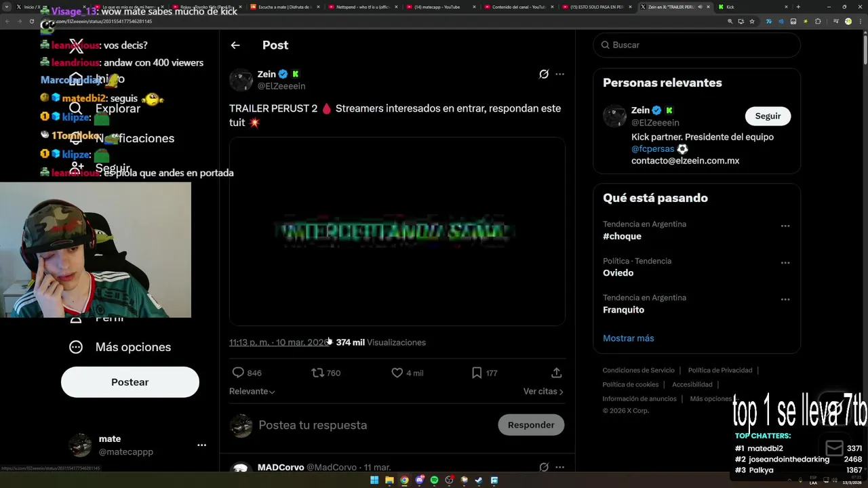Viewport: 868px width, 488px height.
Task: Open MADCorvo reply author name
Action: tap(281, 468)
